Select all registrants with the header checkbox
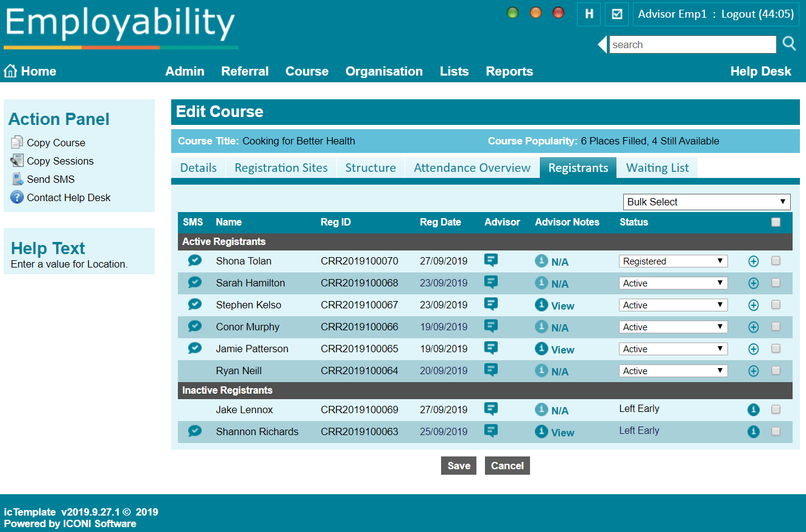Screen dimensions: 806x532 click(x=776, y=222)
